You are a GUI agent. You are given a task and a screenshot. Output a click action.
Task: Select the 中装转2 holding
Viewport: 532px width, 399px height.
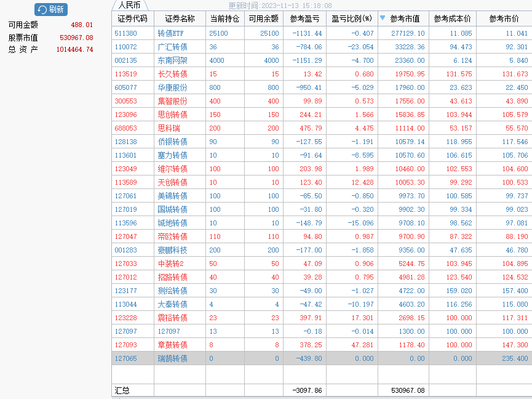(x=170, y=264)
